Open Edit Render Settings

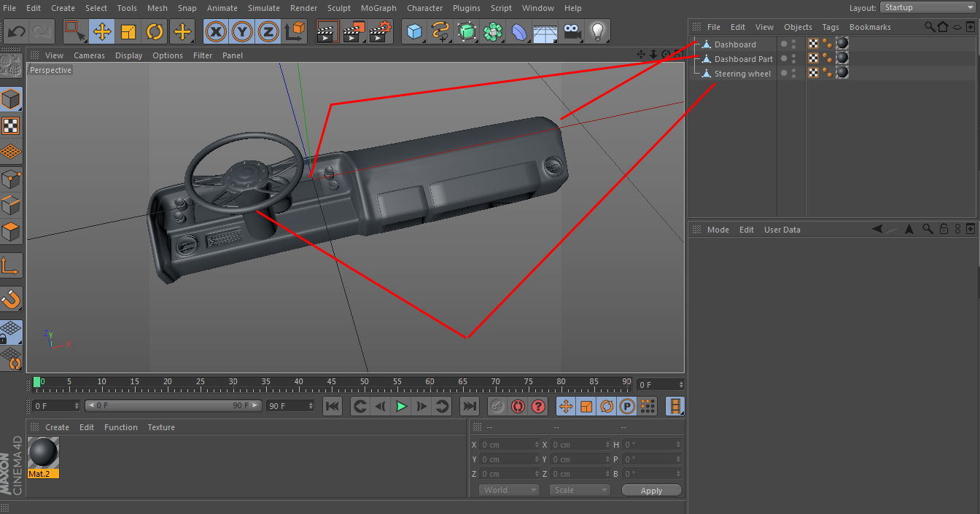[x=381, y=32]
